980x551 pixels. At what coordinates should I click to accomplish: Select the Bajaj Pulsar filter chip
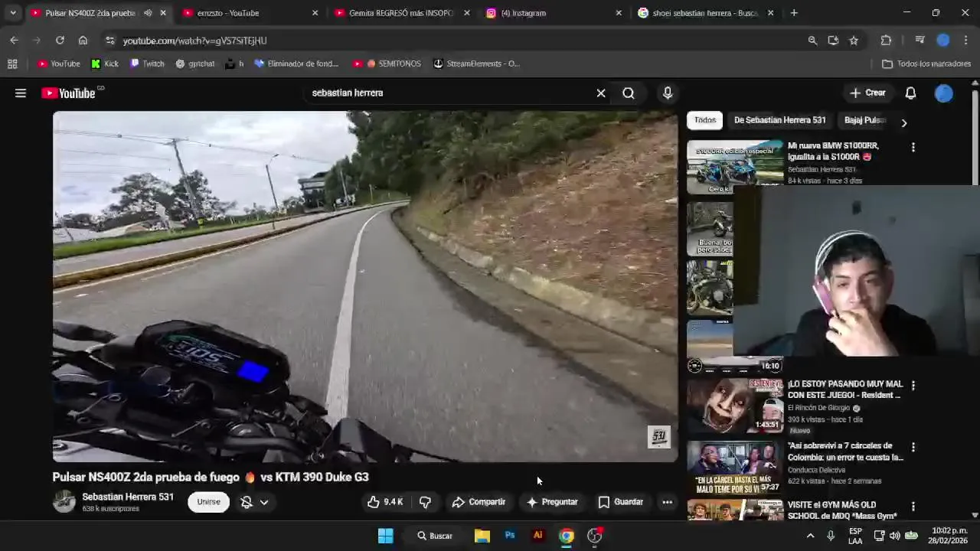coord(864,120)
